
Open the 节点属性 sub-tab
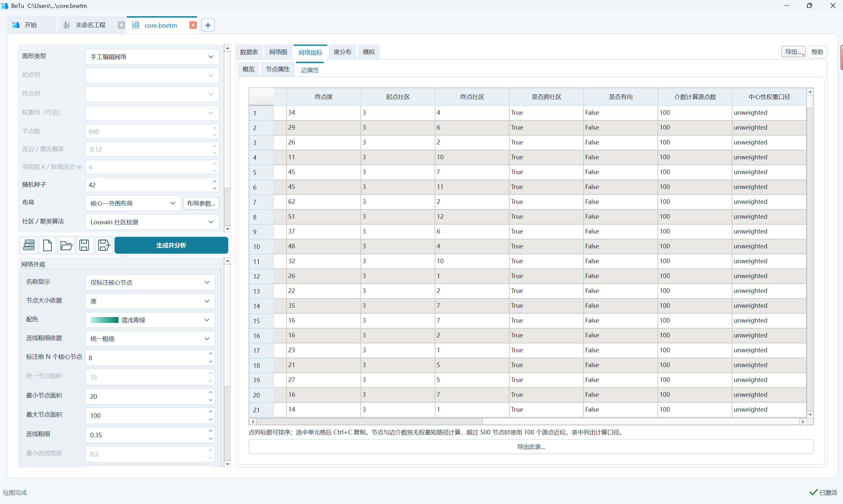278,69
